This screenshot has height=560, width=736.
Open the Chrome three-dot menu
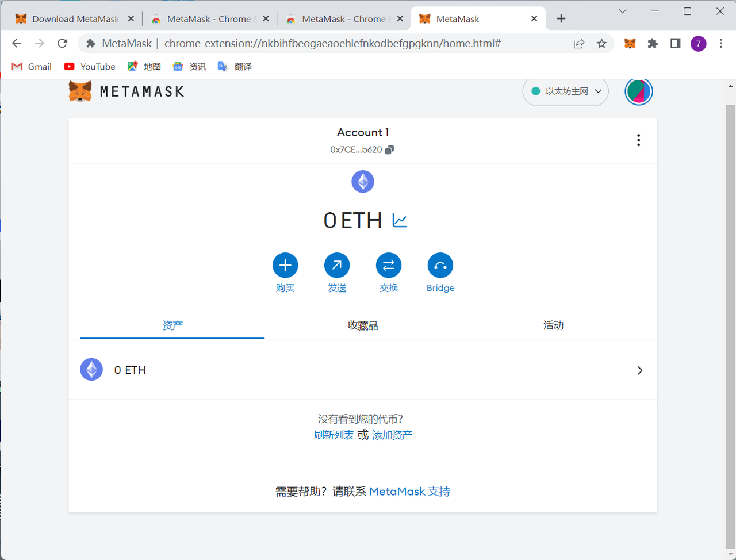721,44
